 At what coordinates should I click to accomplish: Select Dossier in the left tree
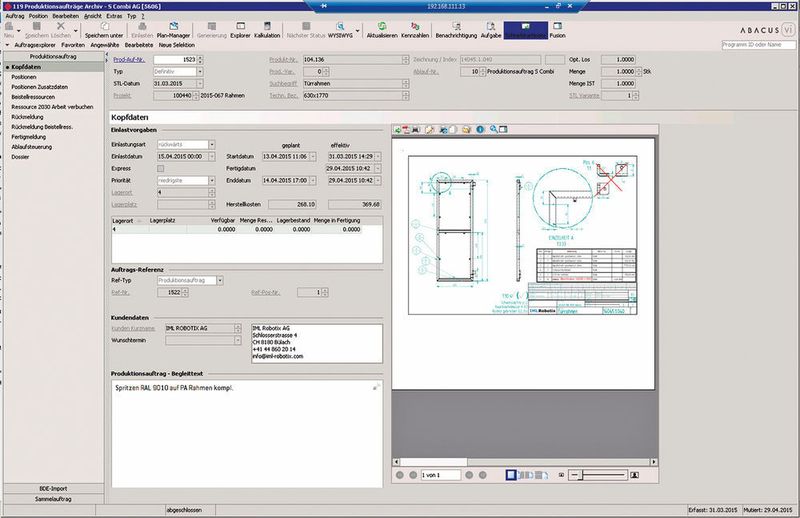click(20, 157)
